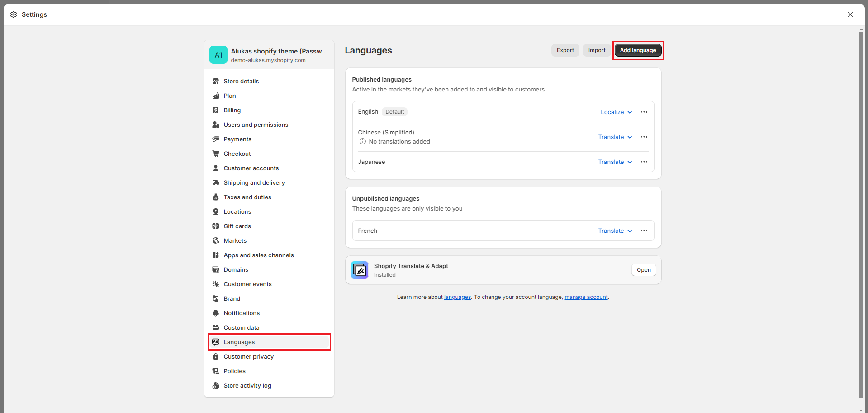Open more actions menu for French

644,231
